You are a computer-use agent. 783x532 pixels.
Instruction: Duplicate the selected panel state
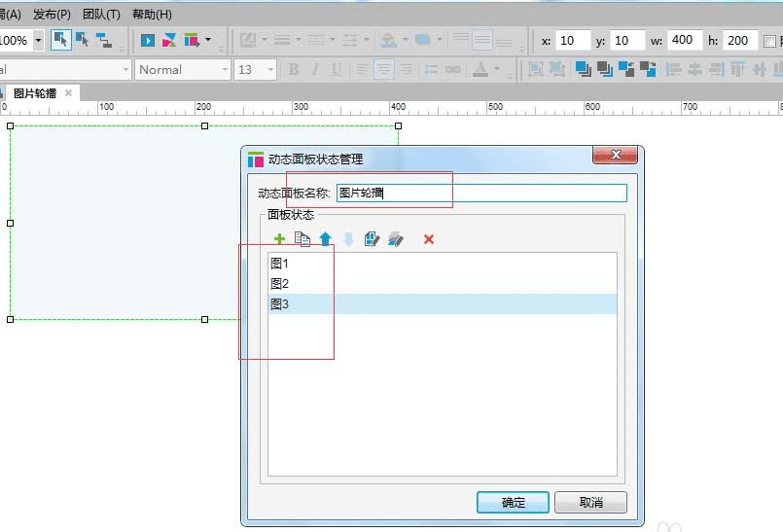303,239
